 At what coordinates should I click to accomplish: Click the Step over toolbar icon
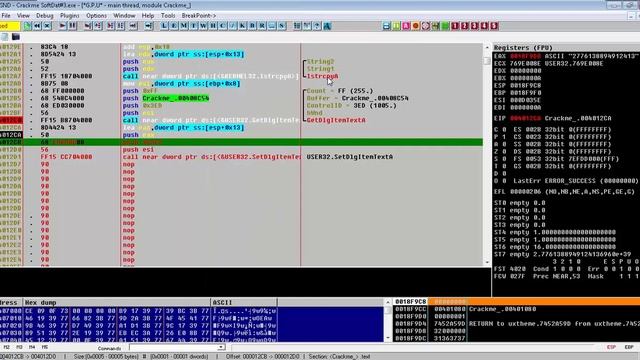pyautogui.click(x=98, y=26)
